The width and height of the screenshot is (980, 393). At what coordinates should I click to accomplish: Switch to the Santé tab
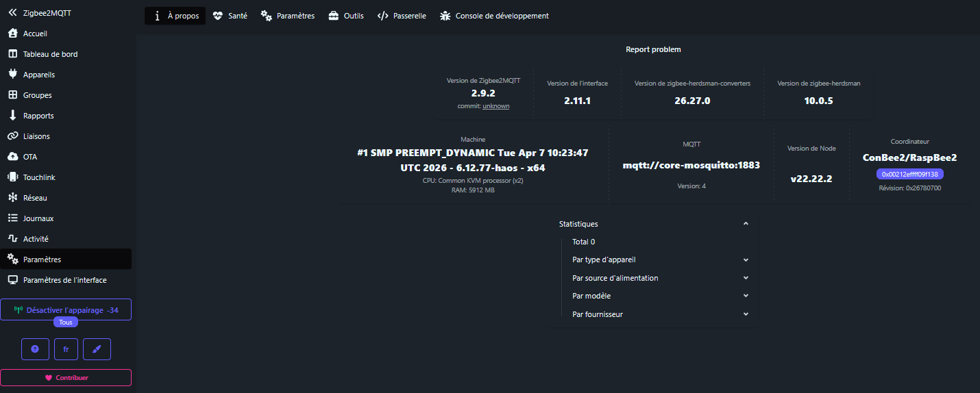pos(230,16)
